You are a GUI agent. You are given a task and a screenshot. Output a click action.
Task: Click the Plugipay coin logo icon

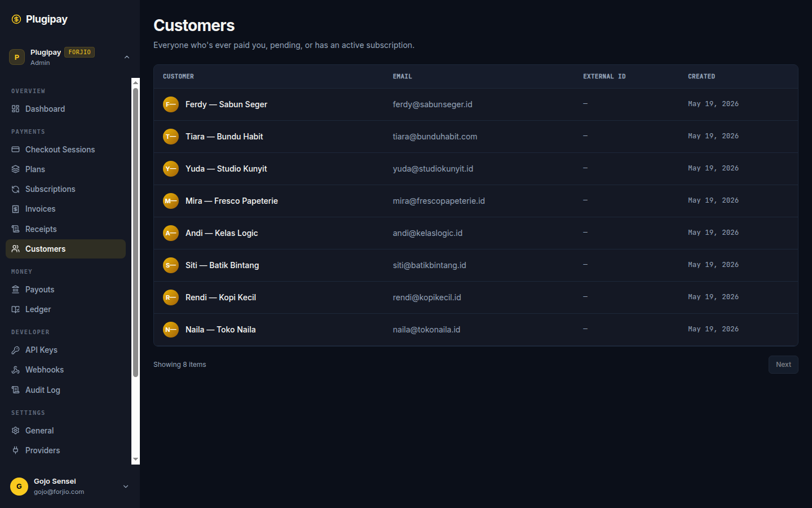(16, 19)
